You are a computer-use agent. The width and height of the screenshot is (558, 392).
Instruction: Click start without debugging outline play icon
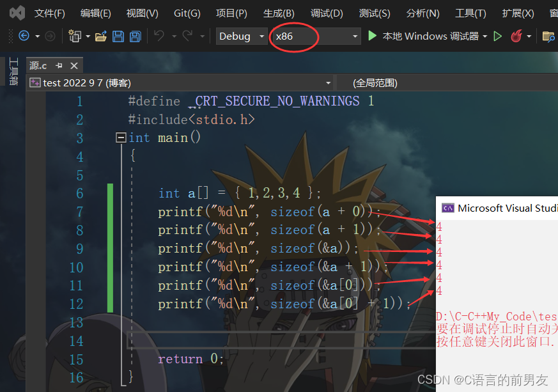pos(497,36)
